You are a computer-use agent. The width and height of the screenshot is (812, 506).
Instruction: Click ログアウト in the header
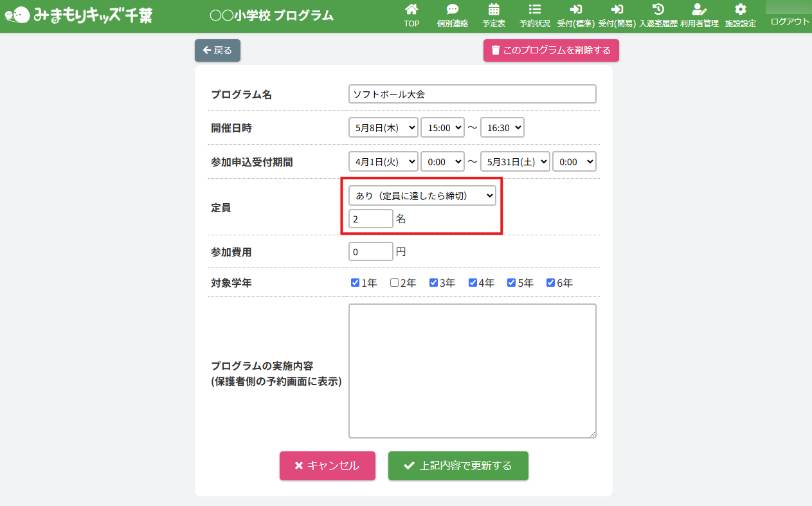coord(789,21)
